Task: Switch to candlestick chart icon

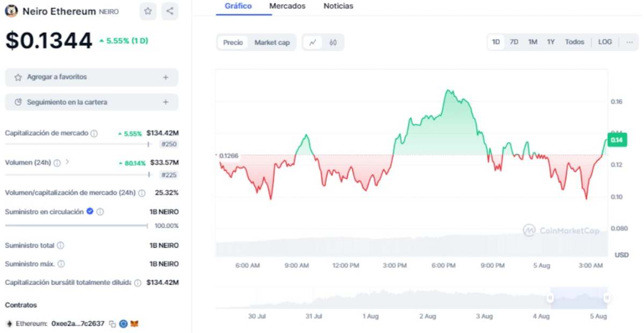Action: (x=333, y=42)
